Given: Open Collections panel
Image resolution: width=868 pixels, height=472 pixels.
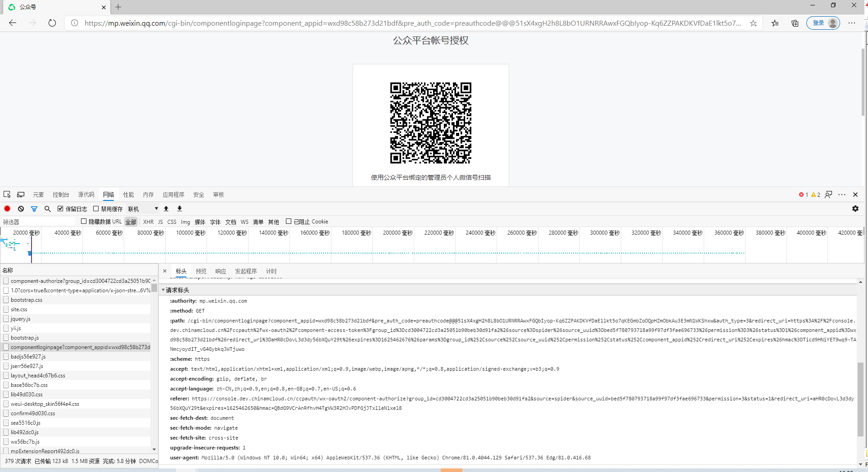Looking at the screenshot, I should pyautogui.click(x=795, y=23).
